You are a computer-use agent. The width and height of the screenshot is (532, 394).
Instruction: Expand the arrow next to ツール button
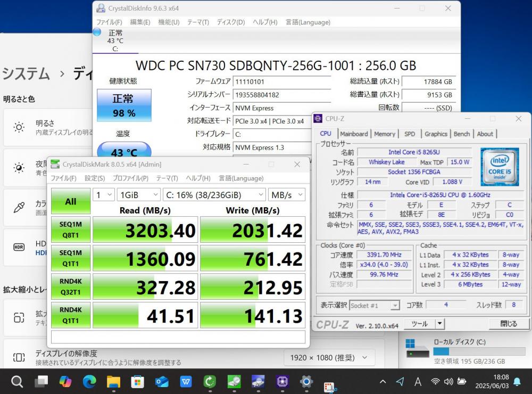[439, 324]
